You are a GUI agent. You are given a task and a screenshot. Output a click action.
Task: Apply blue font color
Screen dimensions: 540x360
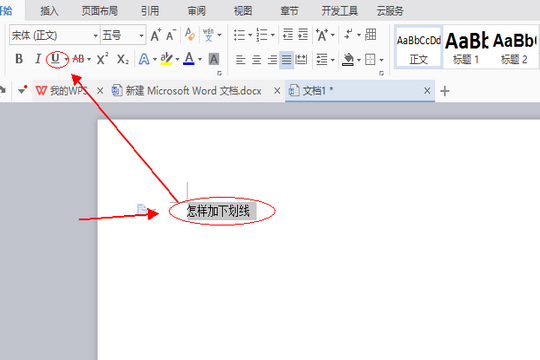[x=189, y=59]
